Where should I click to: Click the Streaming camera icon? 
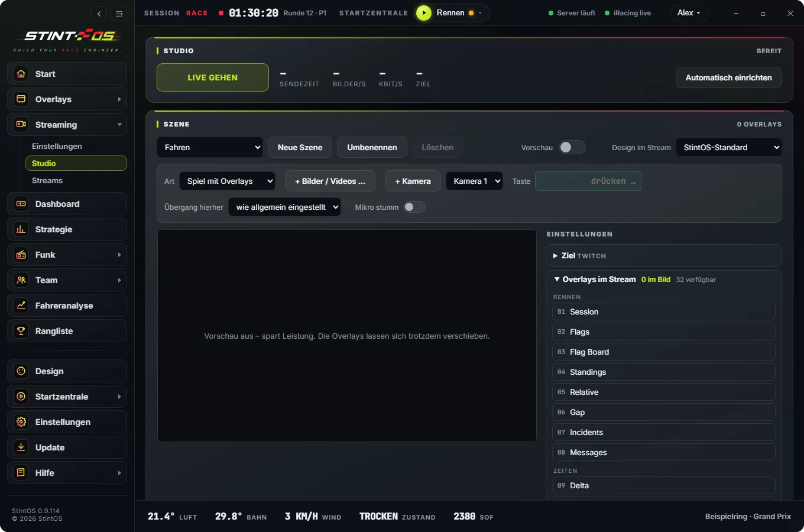[x=21, y=125]
